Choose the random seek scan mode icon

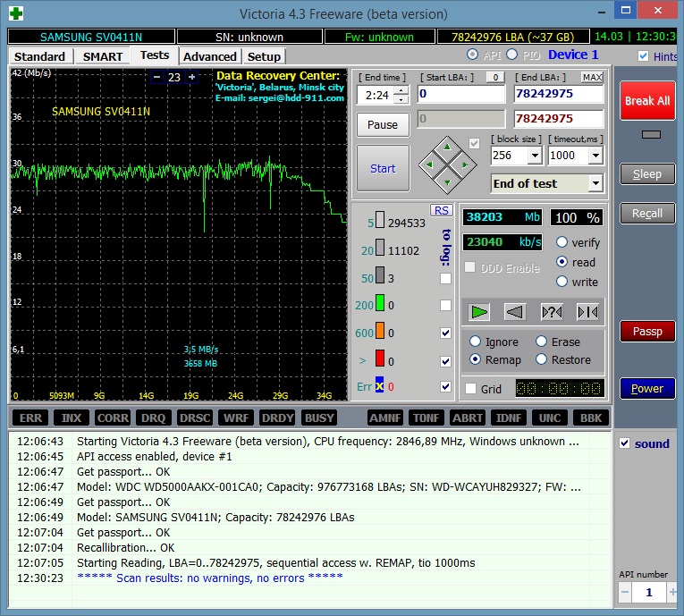click(x=552, y=311)
